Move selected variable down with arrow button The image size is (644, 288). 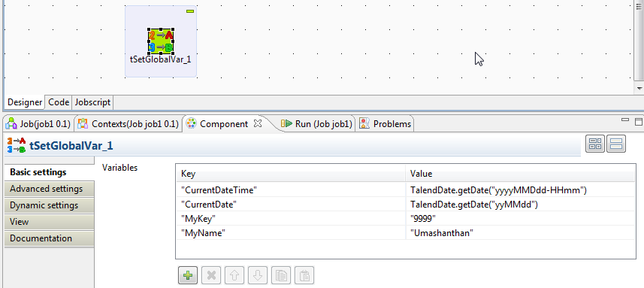pyautogui.click(x=258, y=275)
